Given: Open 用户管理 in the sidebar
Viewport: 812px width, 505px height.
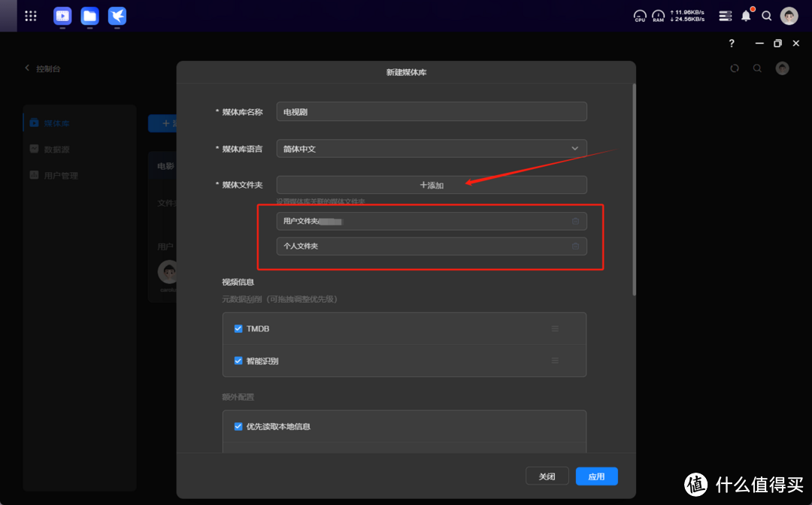Looking at the screenshot, I should (x=60, y=176).
